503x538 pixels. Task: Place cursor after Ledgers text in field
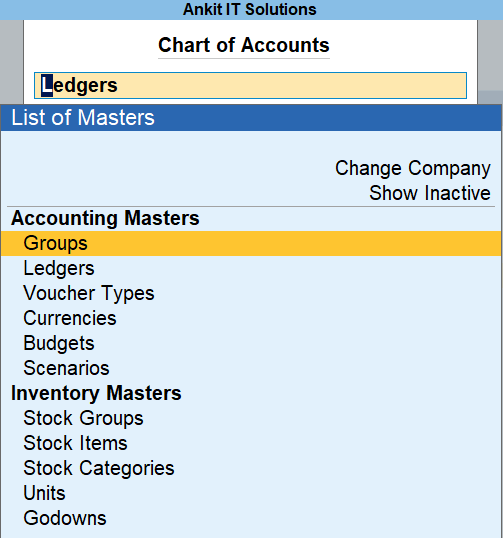pyautogui.click(x=119, y=85)
